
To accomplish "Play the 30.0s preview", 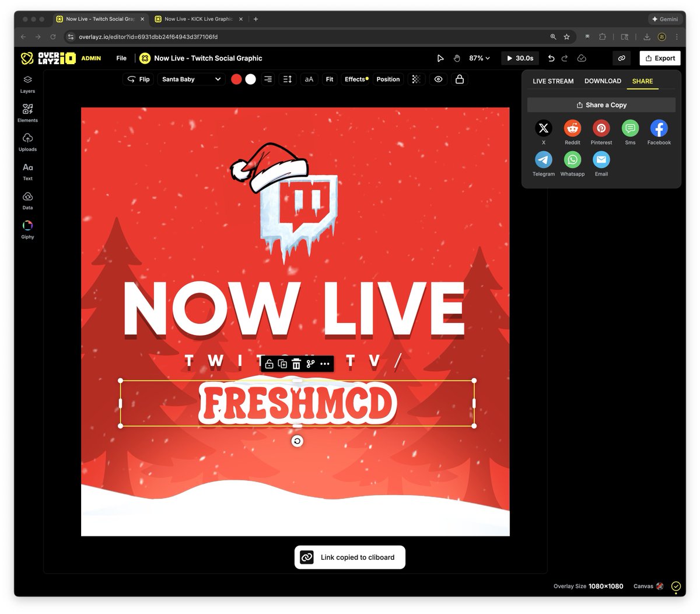I will [x=520, y=58].
